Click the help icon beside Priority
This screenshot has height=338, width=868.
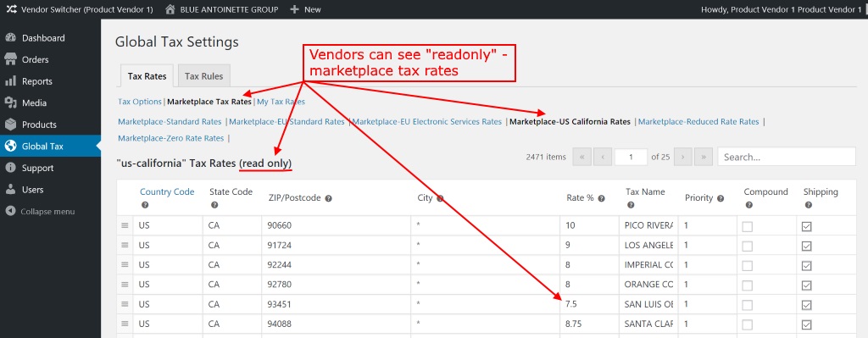coord(721,198)
